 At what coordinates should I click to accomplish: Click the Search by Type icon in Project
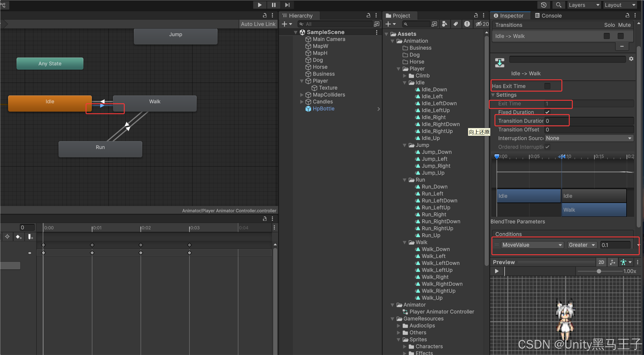tap(444, 24)
